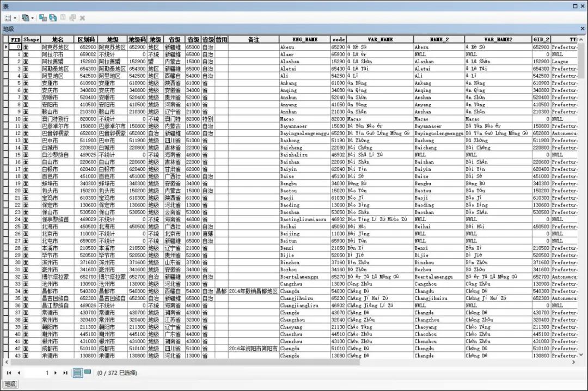Select the row selector for FID 0

click(x=6, y=47)
